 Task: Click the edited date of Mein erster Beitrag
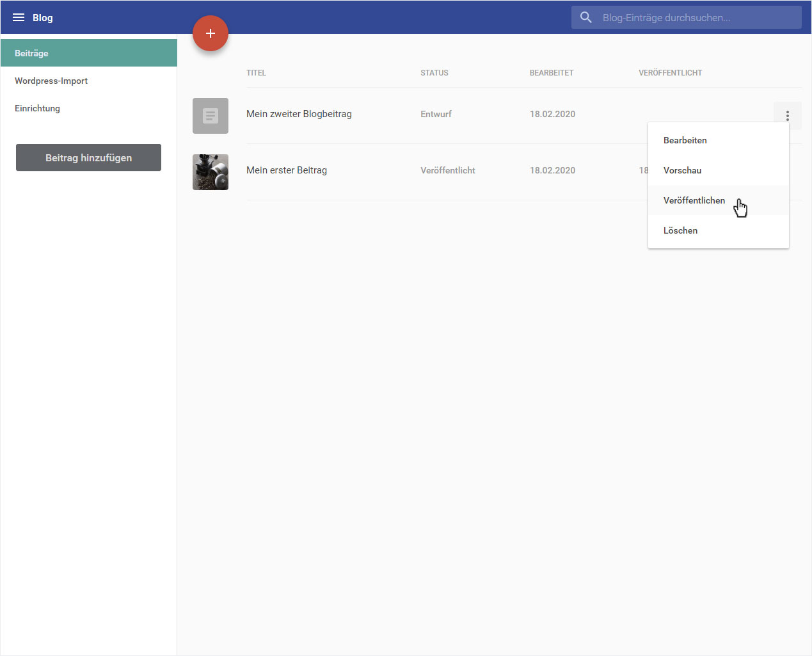coord(552,170)
